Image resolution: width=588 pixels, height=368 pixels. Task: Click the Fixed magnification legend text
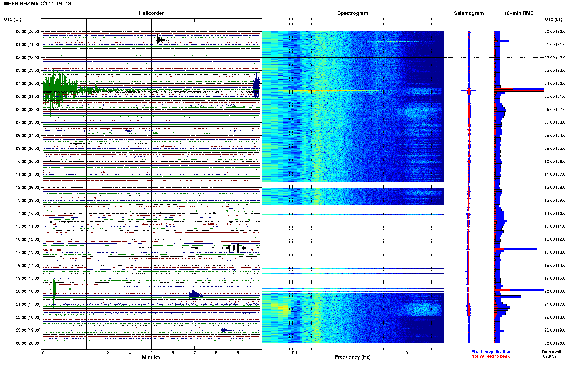pyautogui.click(x=491, y=352)
